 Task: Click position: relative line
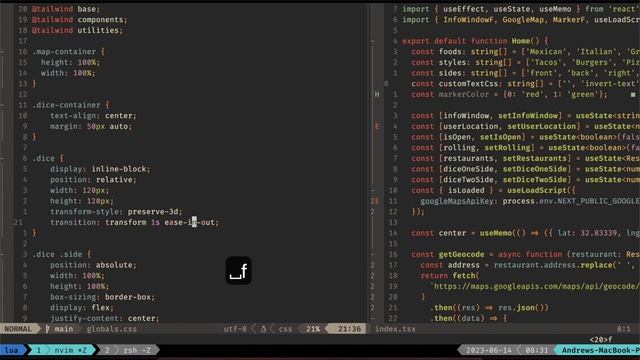click(93, 180)
